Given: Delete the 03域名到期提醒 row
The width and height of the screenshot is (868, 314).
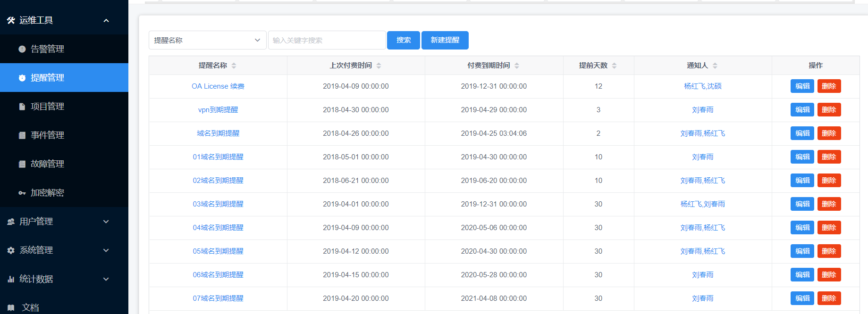Looking at the screenshot, I should pos(829,204).
